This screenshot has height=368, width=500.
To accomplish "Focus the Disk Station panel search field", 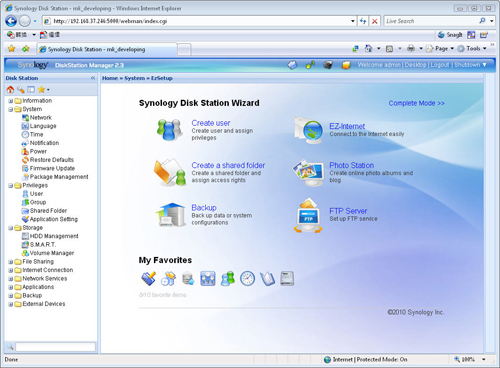I will pyautogui.click(x=55, y=347).
